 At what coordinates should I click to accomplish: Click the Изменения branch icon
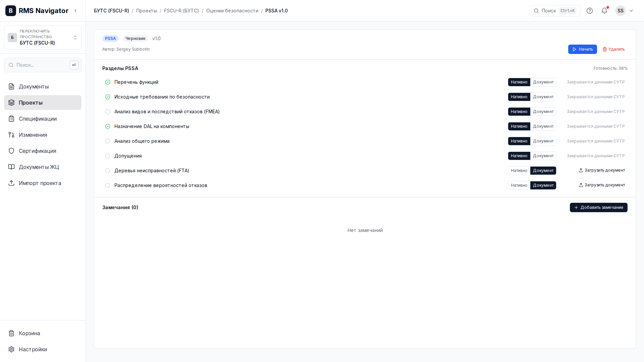tap(11, 135)
